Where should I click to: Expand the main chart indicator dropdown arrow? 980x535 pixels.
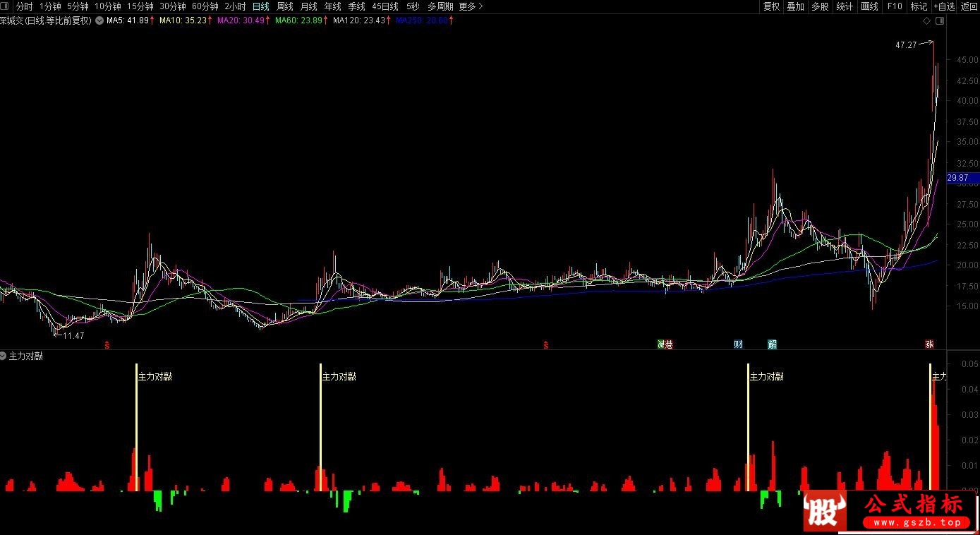point(98,20)
